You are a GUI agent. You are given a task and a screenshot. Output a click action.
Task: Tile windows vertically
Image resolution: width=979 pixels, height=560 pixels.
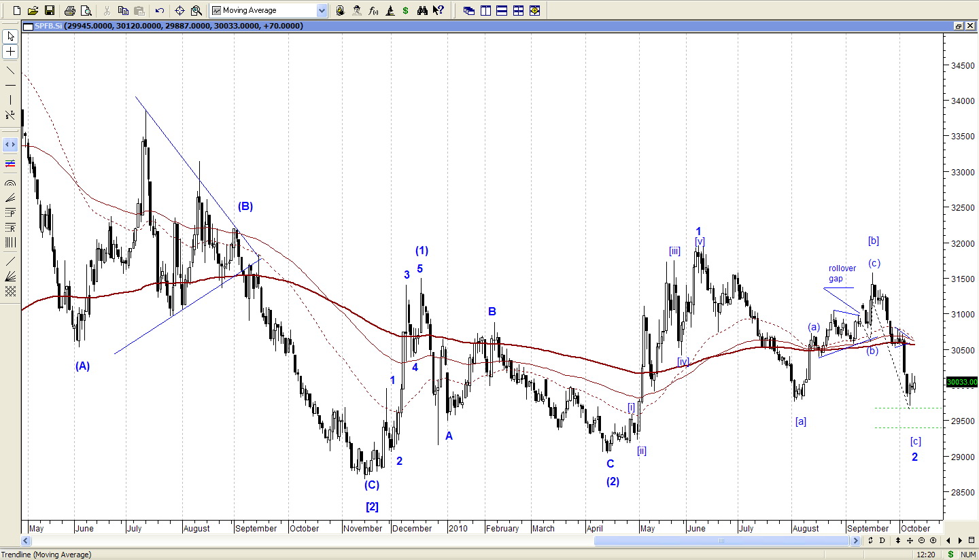[485, 10]
